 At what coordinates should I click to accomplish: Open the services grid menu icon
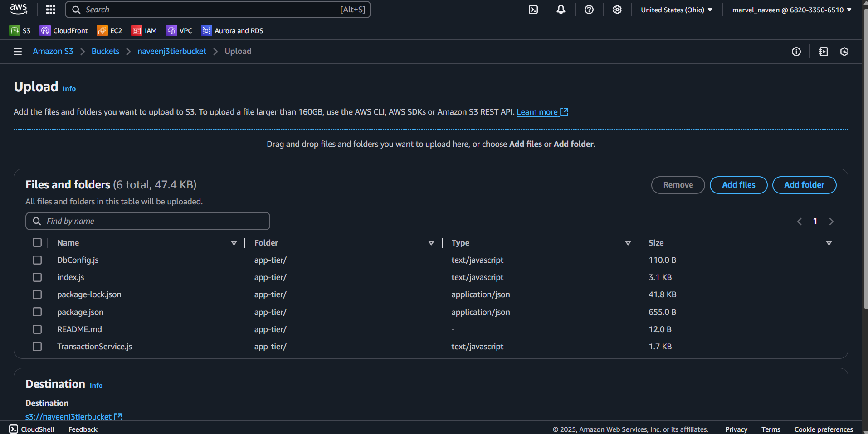(x=51, y=10)
